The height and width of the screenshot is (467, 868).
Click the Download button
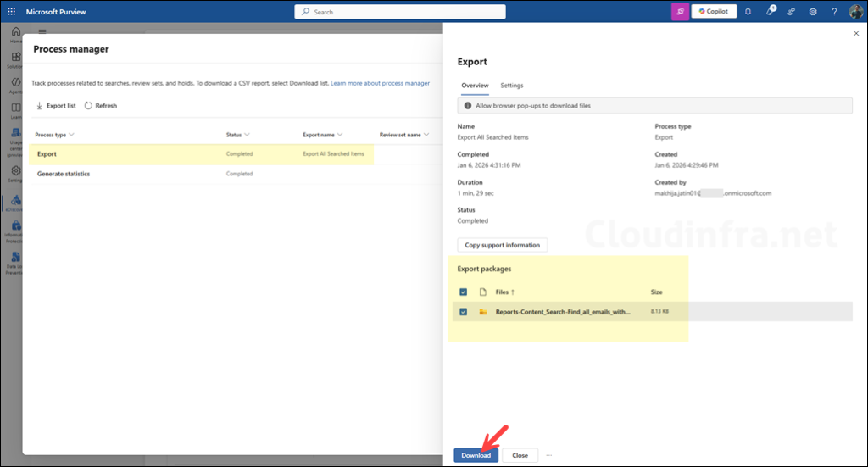[x=476, y=455]
